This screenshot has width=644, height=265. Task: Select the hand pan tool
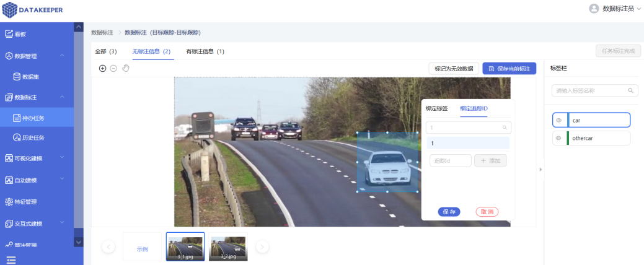point(126,68)
